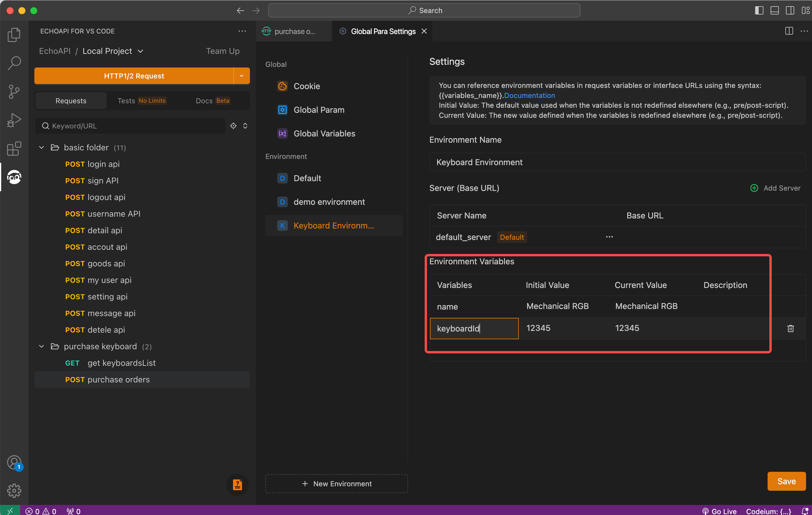
Task: Toggle bottom panel layout icon
Action: click(x=775, y=11)
